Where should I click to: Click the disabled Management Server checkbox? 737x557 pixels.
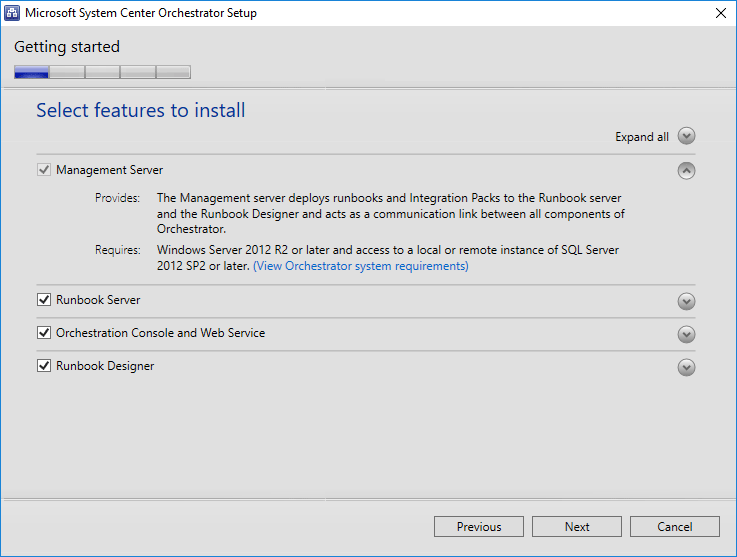44,170
